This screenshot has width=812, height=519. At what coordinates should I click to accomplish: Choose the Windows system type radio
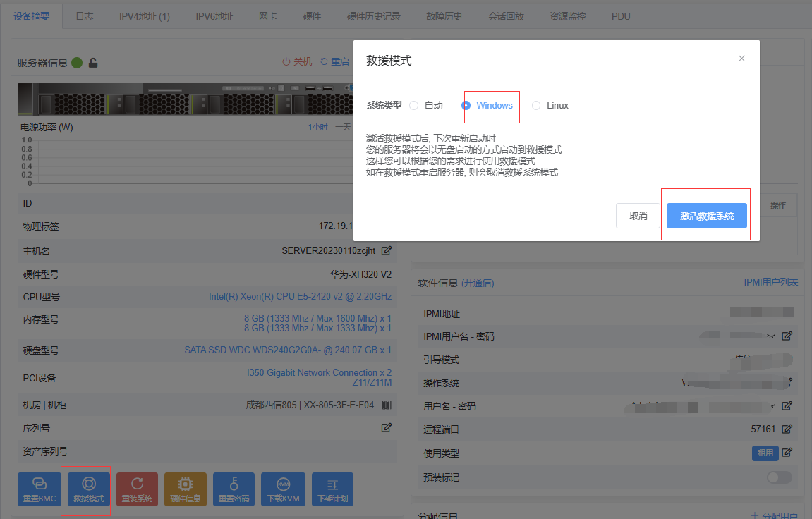(x=466, y=106)
